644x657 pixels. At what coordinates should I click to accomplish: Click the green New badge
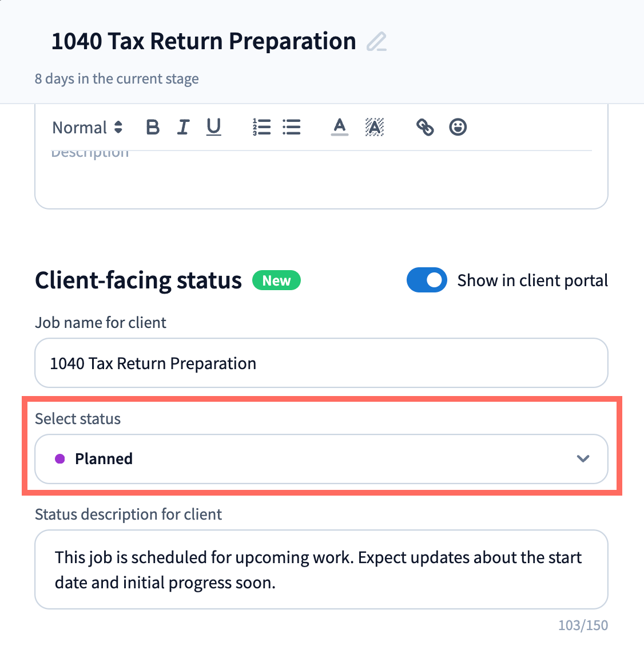(x=277, y=281)
